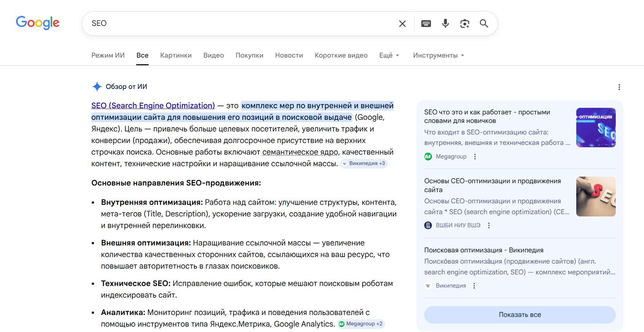This screenshot has height=332, width=644.
Task: Click the AI overview sparkle icon
Action: [x=97, y=87]
